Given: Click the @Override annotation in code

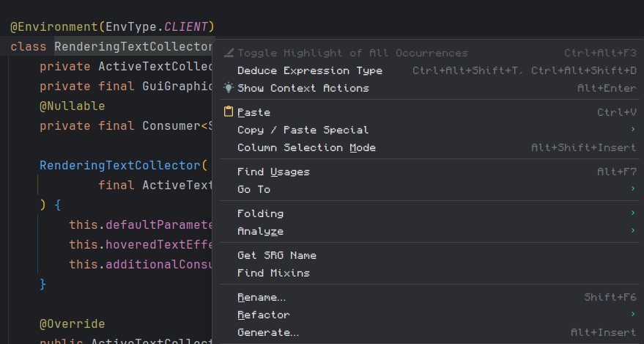Looking at the screenshot, I should pyautogui.click(x=72, y=323).
